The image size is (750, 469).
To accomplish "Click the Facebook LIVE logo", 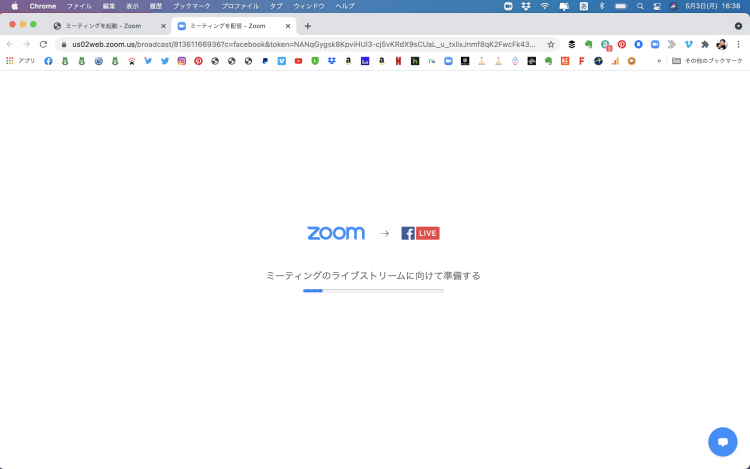I will click(x=420, y=233).
